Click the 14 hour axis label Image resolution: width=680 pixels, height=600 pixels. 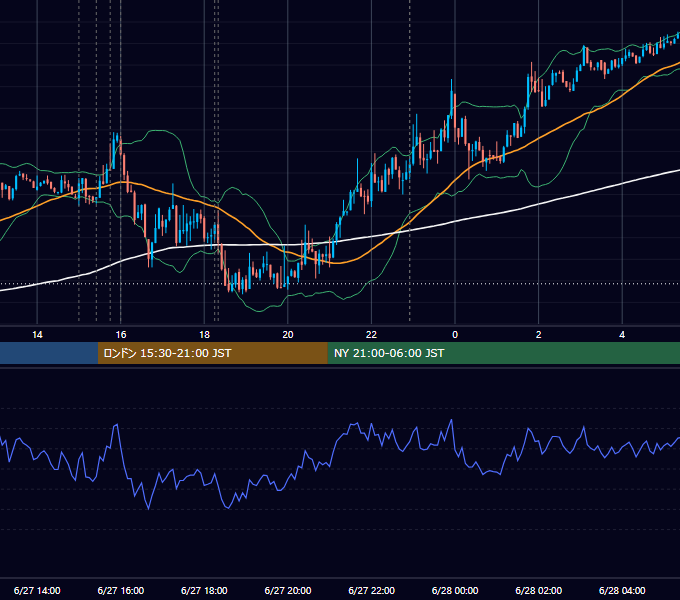click(37, 335)
